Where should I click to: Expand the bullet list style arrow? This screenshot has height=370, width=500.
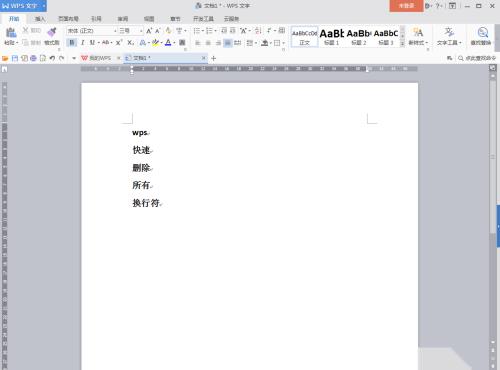[203, 31]
